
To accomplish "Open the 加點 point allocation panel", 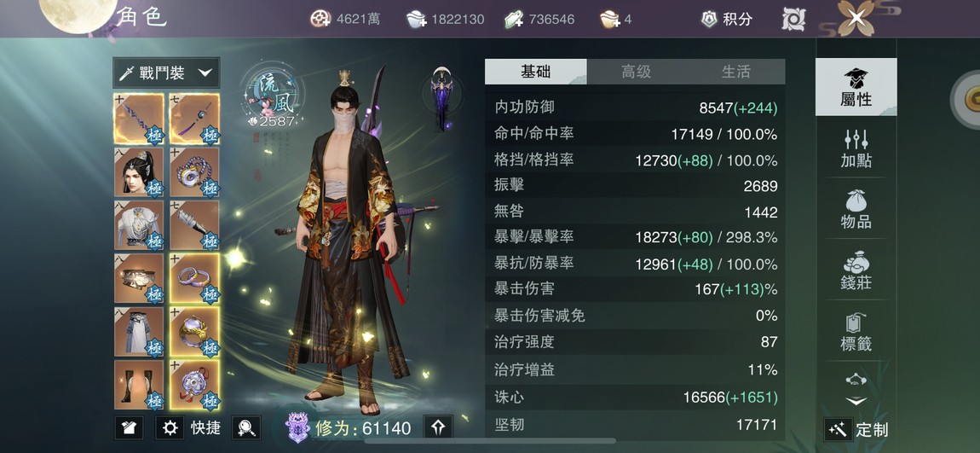I will [x=856, y=148].
